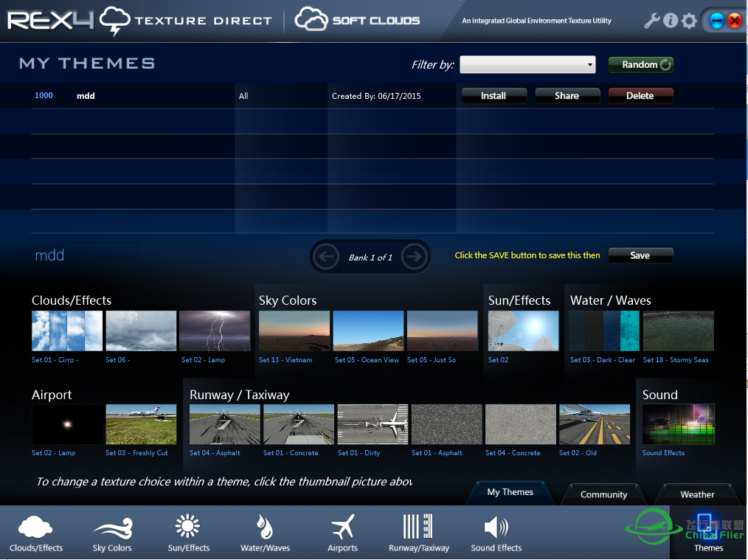748x560 pixels.
Task: Click the mdd theme name input field
Action: pyautogui.click(x=85, y=255)
